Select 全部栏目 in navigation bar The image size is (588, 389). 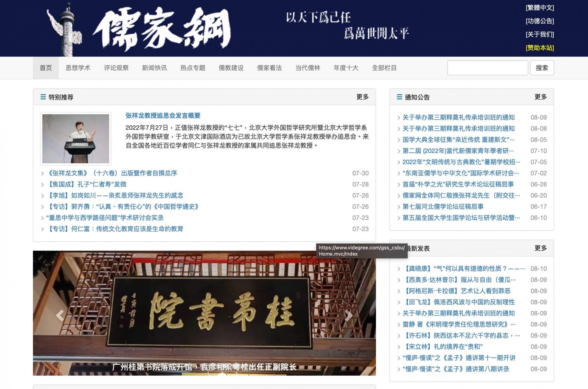point(384,68)
